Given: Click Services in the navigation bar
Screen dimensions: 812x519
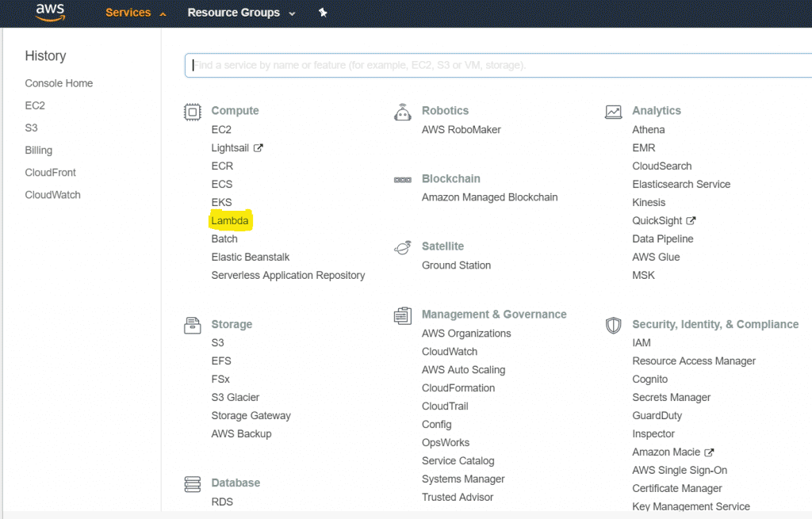Looking at the screenshot, I should click(128, 13).
